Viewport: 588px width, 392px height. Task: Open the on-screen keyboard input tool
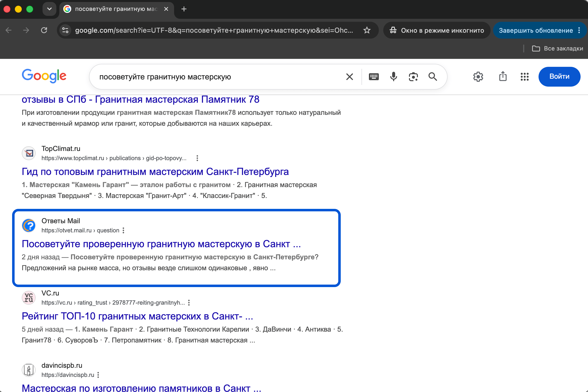click(x=374, y=77)
